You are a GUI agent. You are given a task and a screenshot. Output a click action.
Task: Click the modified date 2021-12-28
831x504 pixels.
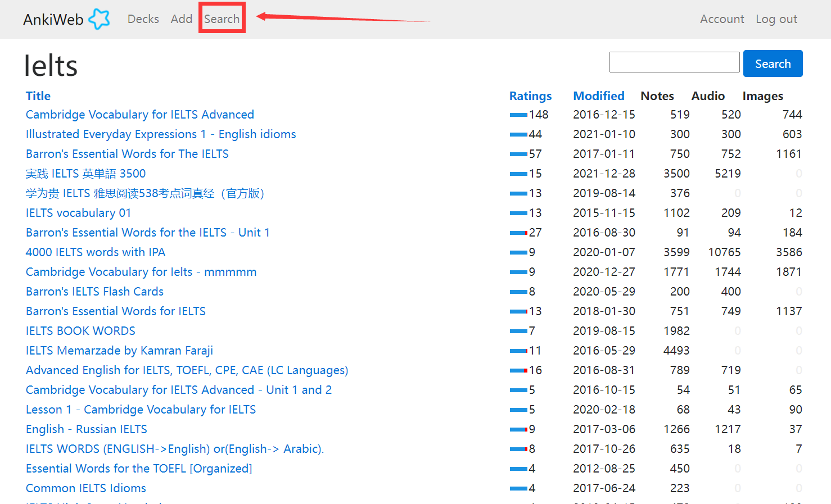(x=604, y=174)
